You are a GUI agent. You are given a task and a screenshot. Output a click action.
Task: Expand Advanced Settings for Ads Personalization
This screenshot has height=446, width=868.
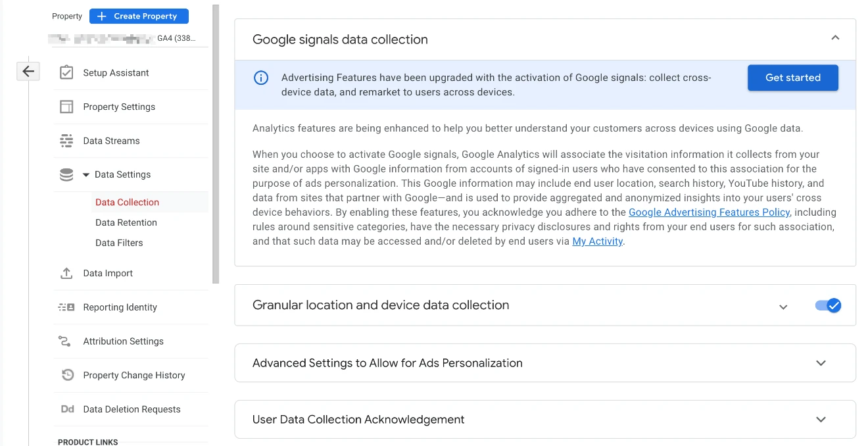821,363
